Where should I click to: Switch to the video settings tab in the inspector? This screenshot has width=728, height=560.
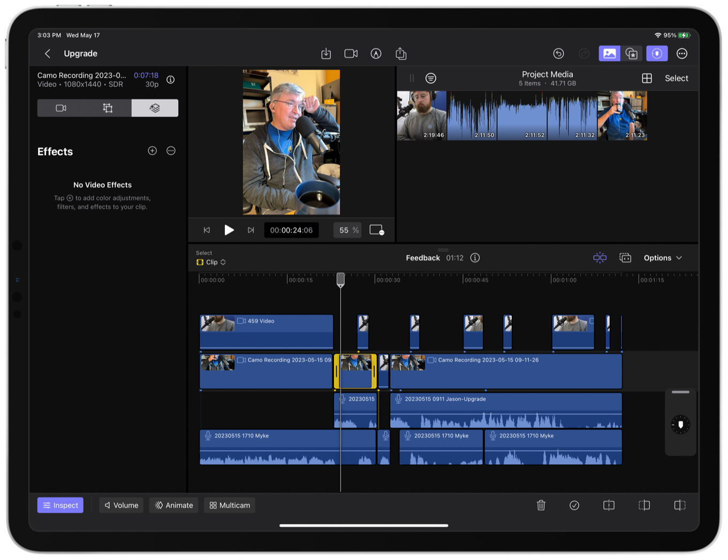point(60,108)
